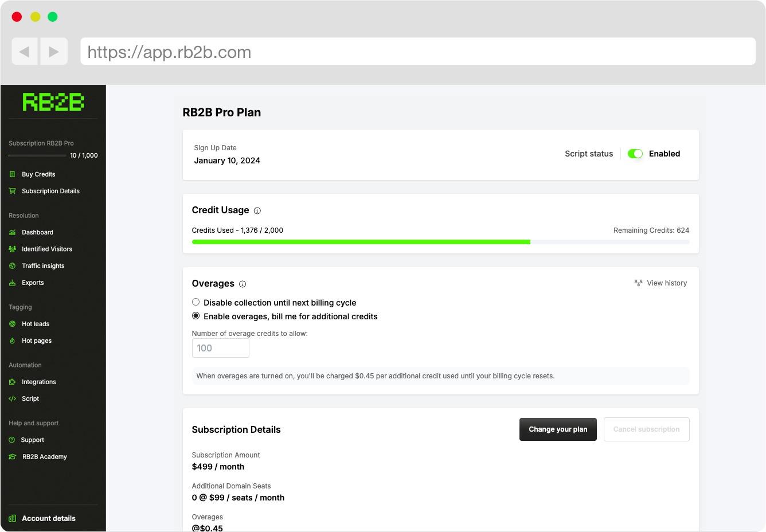766x532 pixels.
Task: Click the Cancel subscription button
Action: [647, 429]
